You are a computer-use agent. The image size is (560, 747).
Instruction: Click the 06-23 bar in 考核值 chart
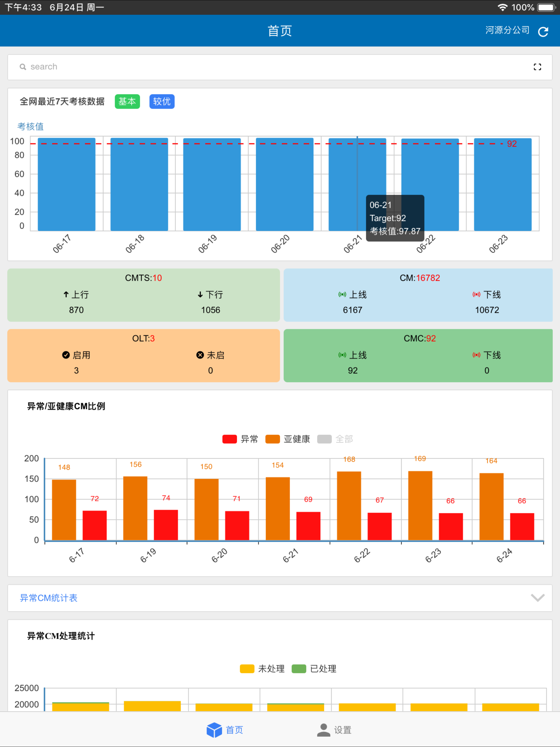point(503,184)
